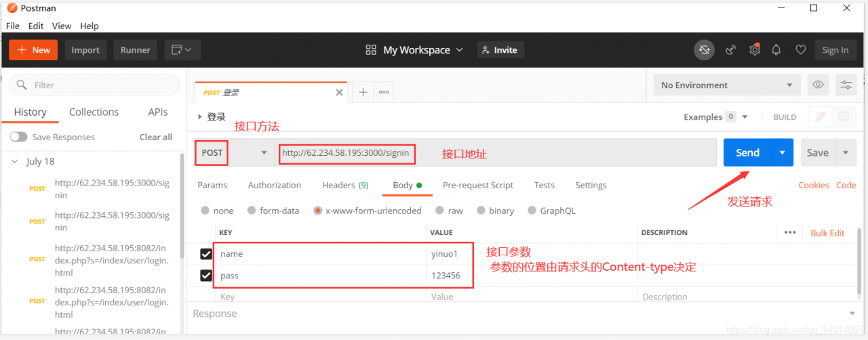This screenshot has width=868, height=340.
Task: Open the Authorization tab
Action: tap(275, 185)
